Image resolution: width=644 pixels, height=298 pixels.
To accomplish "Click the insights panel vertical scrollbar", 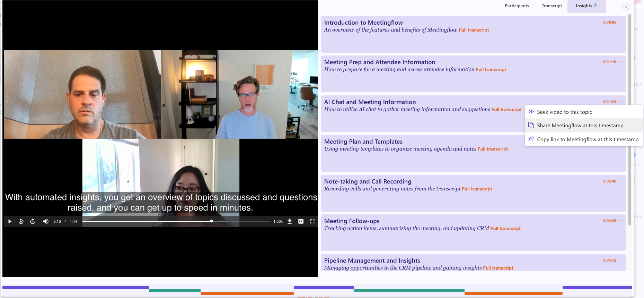I will click(629, 120).
